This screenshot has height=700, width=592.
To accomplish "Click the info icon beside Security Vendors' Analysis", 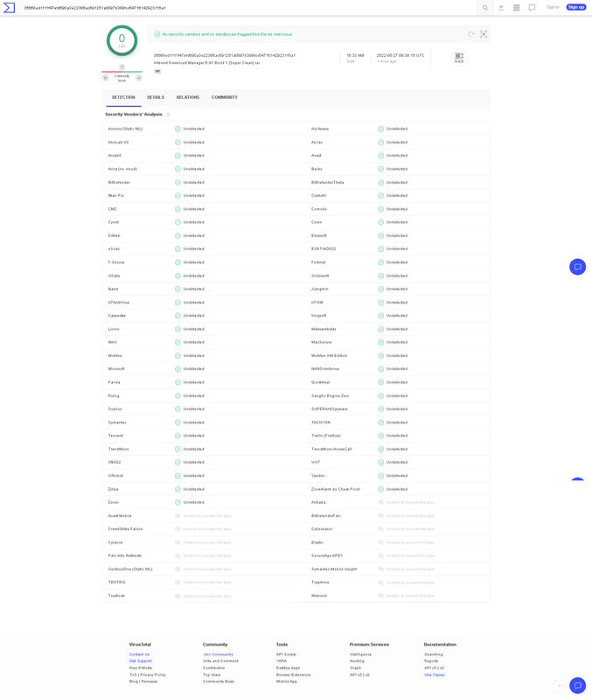I will [x=168, y=115].
